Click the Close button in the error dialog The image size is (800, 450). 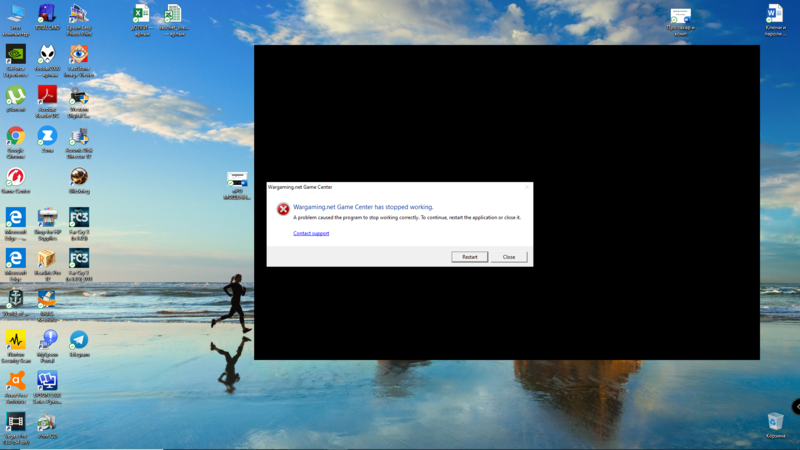coord(508,257)
